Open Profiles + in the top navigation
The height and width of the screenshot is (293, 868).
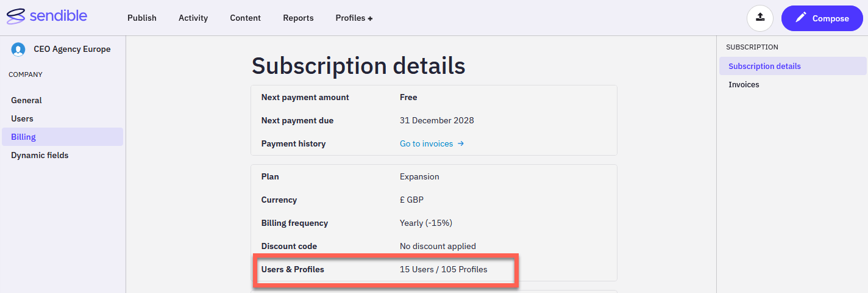point(354,18)
